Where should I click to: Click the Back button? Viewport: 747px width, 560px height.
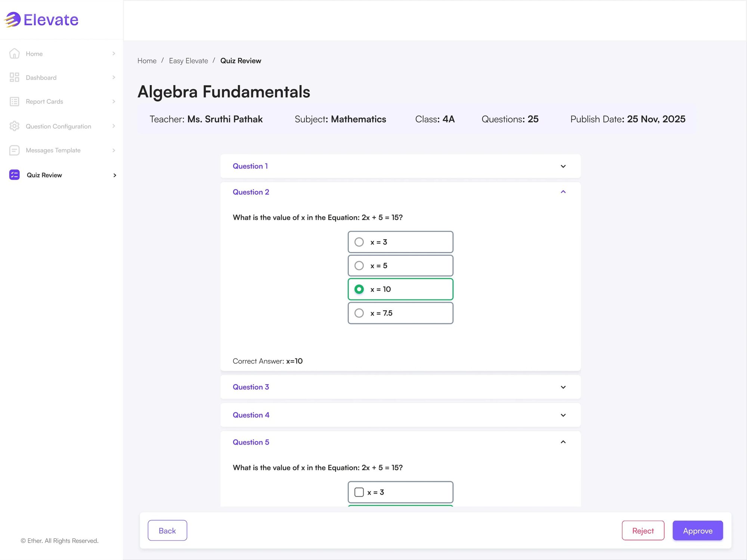(167, 531)
